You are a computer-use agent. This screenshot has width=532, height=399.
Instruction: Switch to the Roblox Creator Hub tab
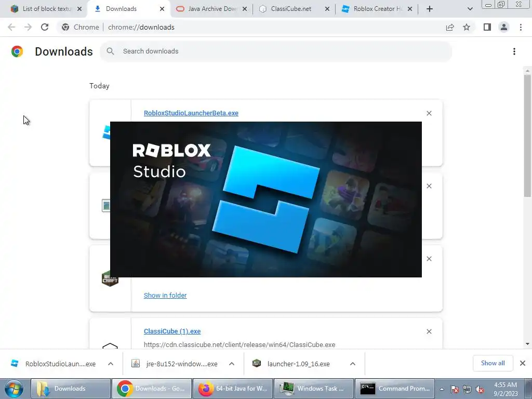[377, 9]
